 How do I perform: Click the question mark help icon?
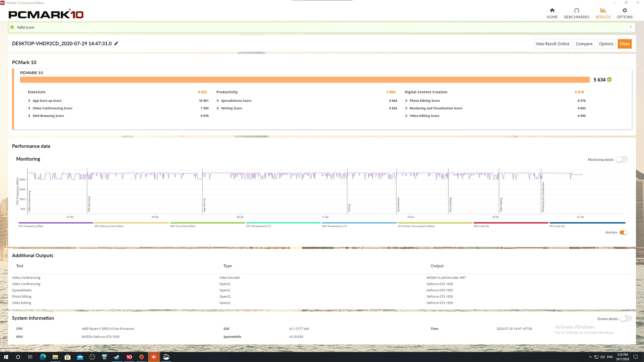(x=630, y=27)
